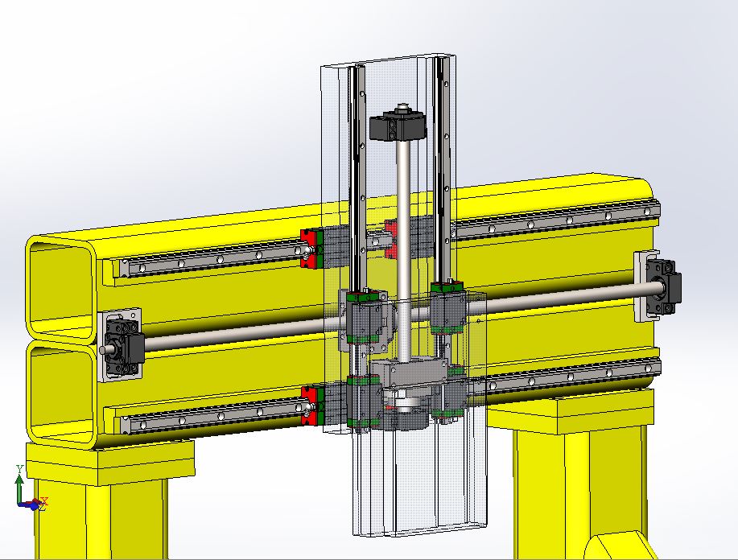Screen dimensions: 738x560
Task: Pick the left vertical rail carriage block
Action: pos(363,316)
